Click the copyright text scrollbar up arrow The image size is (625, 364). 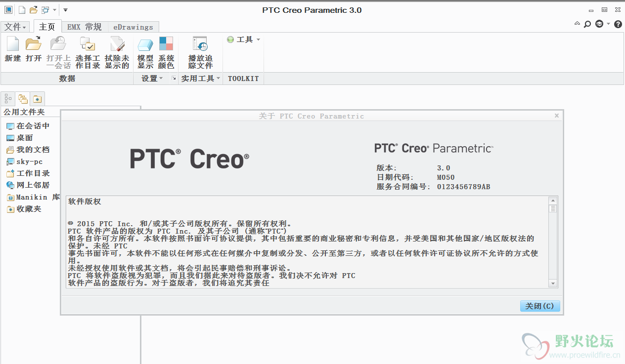click(553, 201)
